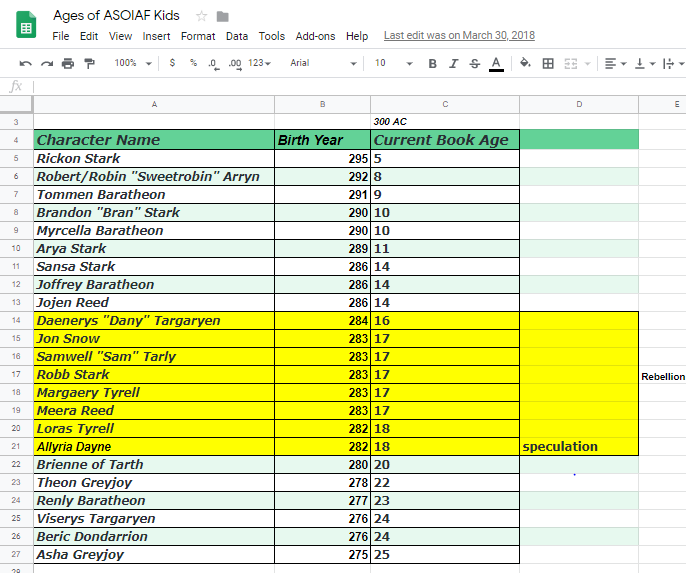Click into the formula bar

click(x=359, y=87)
